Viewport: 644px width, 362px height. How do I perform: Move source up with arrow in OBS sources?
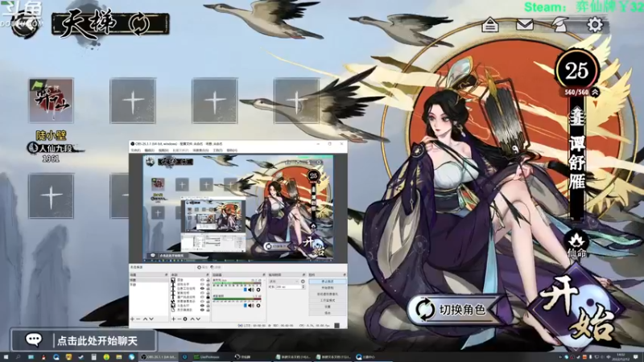(192, 319)
